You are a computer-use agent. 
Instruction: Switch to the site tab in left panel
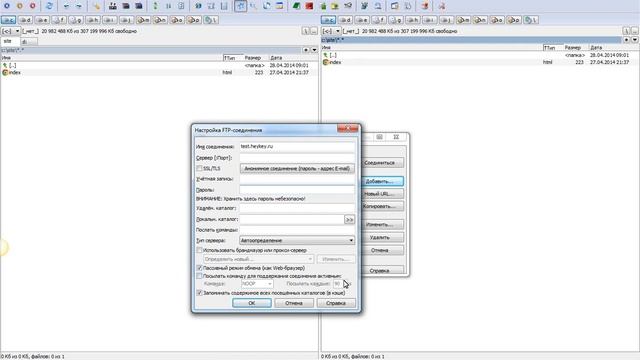point(9,41)
